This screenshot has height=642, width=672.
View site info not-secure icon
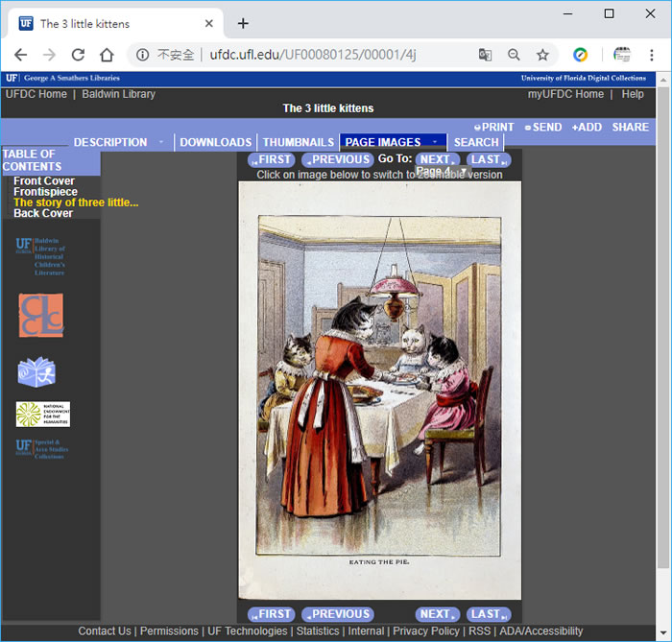pos(142,55)
